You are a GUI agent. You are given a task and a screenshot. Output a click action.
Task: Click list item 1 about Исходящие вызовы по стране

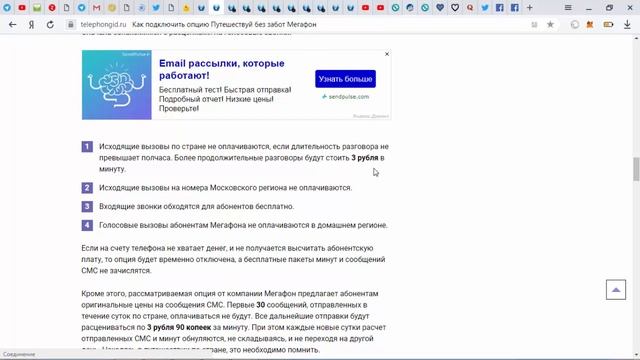coord(244,158)
